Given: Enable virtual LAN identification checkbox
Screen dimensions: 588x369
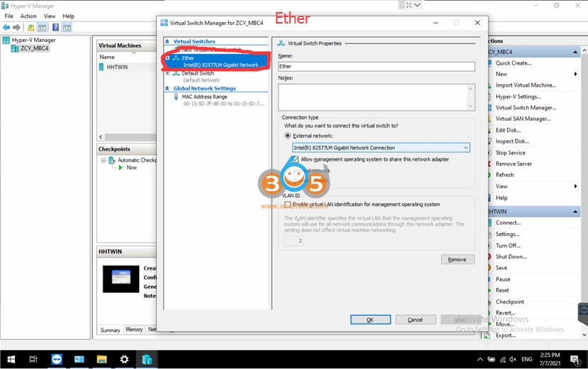Looking at the screenshot, I should click(288, 204).
